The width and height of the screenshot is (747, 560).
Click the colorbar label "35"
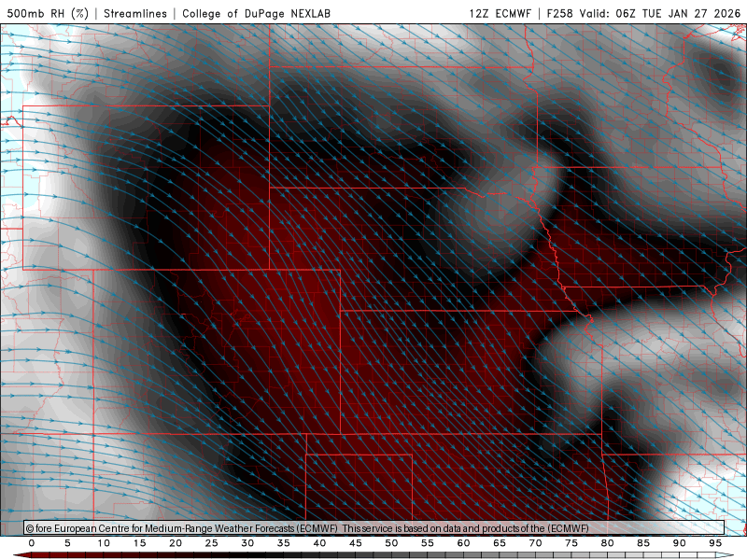click(284, 543)
